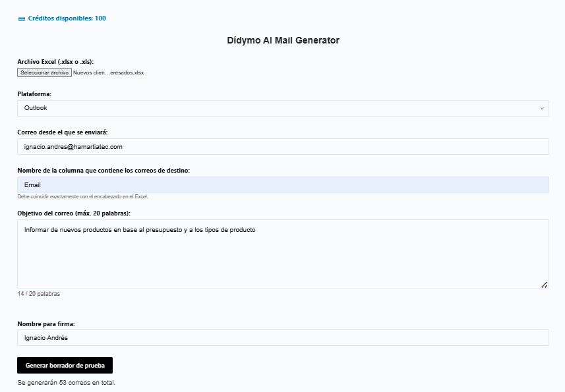Click the chevron arrow of the Plataforma selector

[542, 108]
